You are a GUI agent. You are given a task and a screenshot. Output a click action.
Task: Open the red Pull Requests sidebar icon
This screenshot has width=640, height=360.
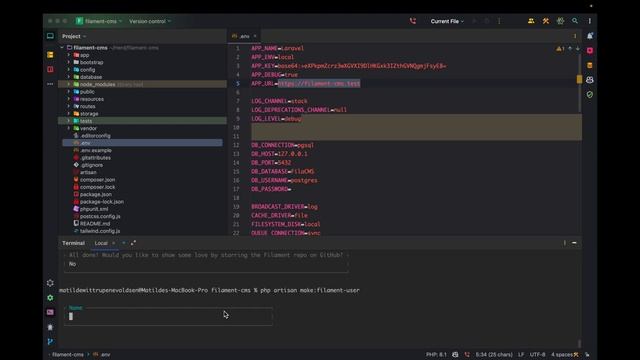[x=50, y=69]
